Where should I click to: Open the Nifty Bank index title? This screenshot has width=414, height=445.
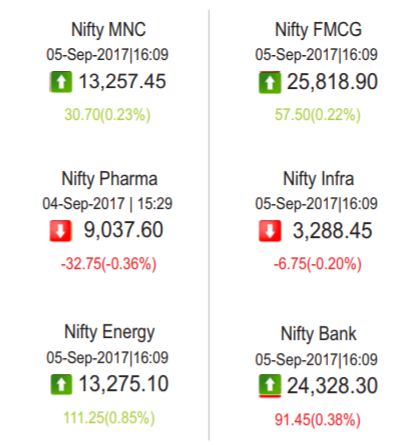[318, 334]
